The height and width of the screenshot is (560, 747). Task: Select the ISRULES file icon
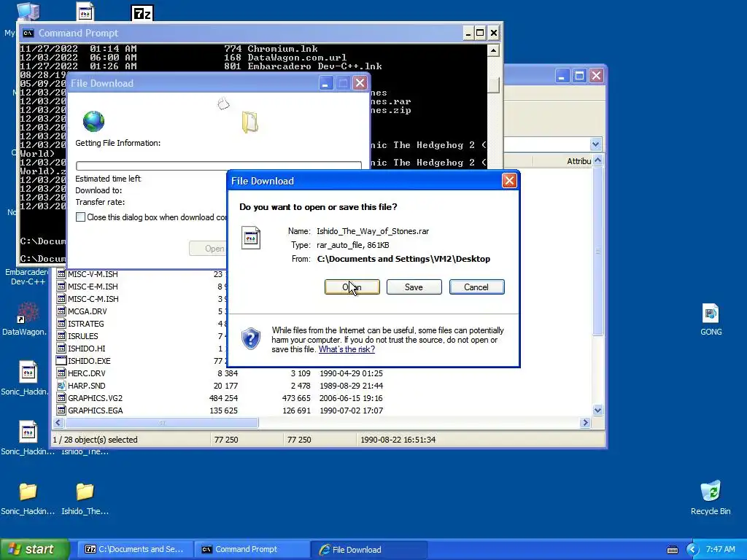[61, 336]
